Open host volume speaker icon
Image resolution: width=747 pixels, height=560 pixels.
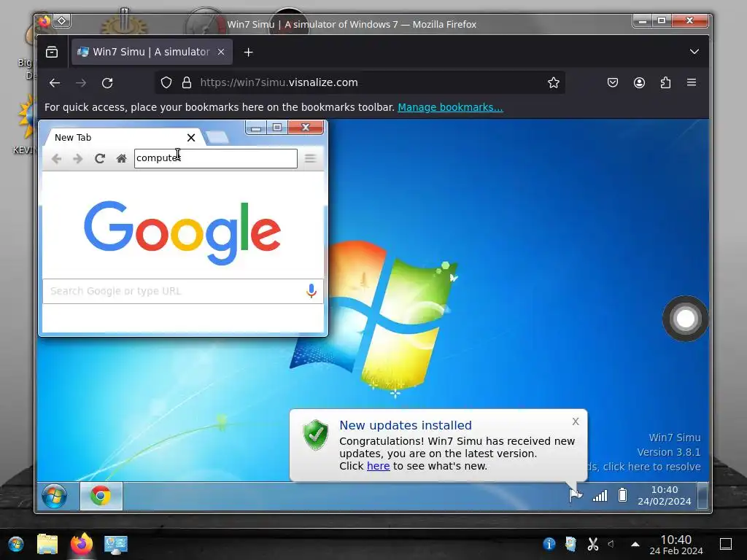(x=611, y=544)
